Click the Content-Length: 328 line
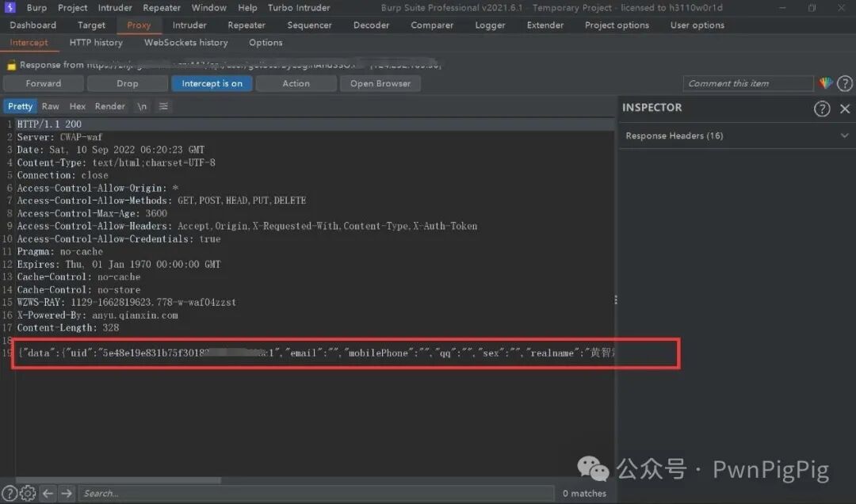 pos(67,327)
